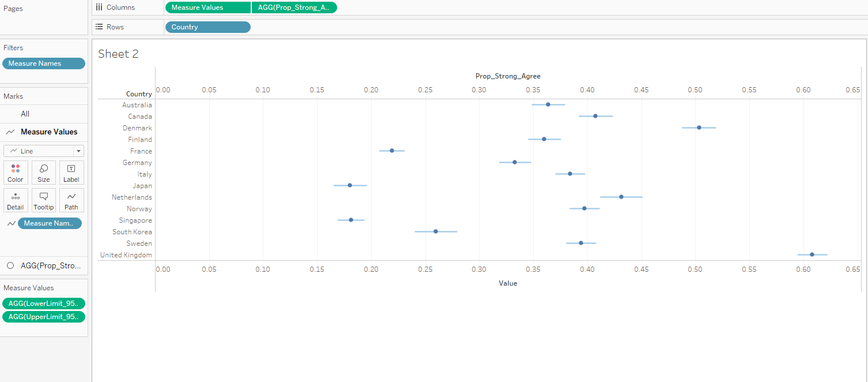Screen dimensions: 868x382
Task: Click path icon beside Measure Names pill
Action: pyautogui.click(x=11, y=223)
